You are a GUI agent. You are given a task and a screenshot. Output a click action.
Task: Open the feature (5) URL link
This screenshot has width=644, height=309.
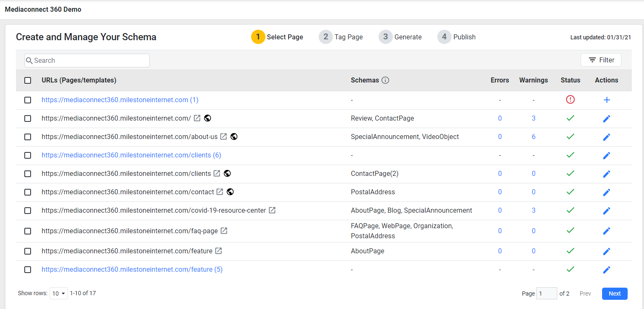tap(132, 269)
